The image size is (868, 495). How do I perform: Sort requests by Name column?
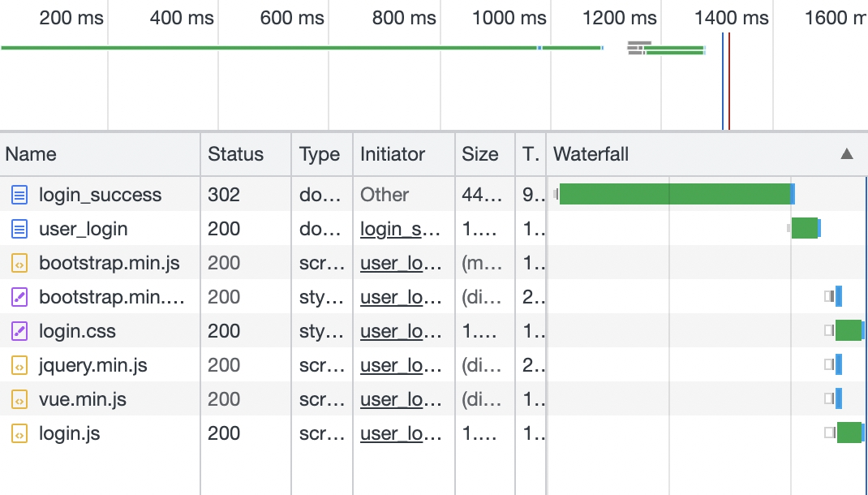31,154
